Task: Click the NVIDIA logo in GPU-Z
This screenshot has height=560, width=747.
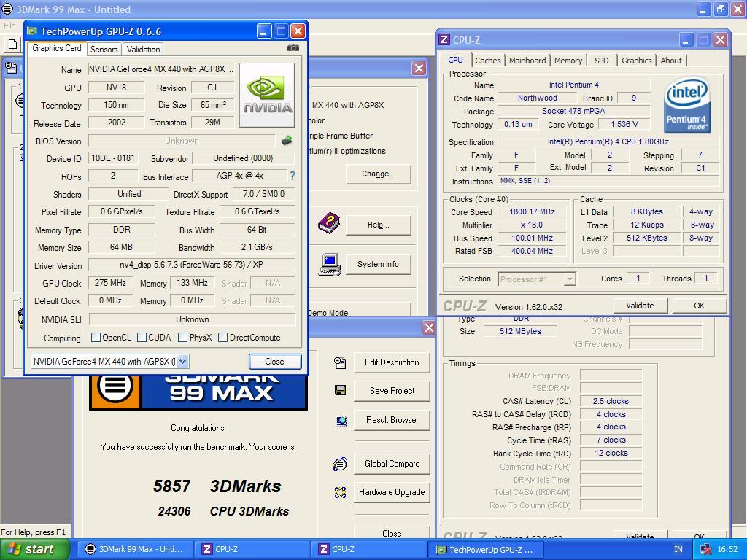Action: [x=267, y=96]
